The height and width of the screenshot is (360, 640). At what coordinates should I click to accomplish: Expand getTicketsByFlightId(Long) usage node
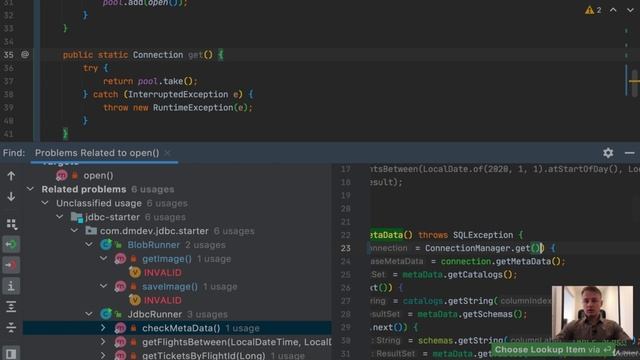tap(103, 356)
